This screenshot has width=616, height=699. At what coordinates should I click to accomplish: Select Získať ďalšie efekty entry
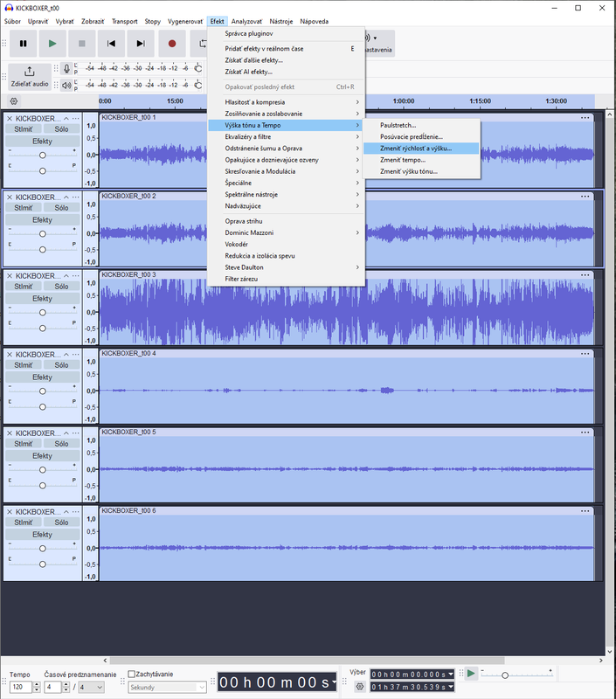click(x=287, y=60)
